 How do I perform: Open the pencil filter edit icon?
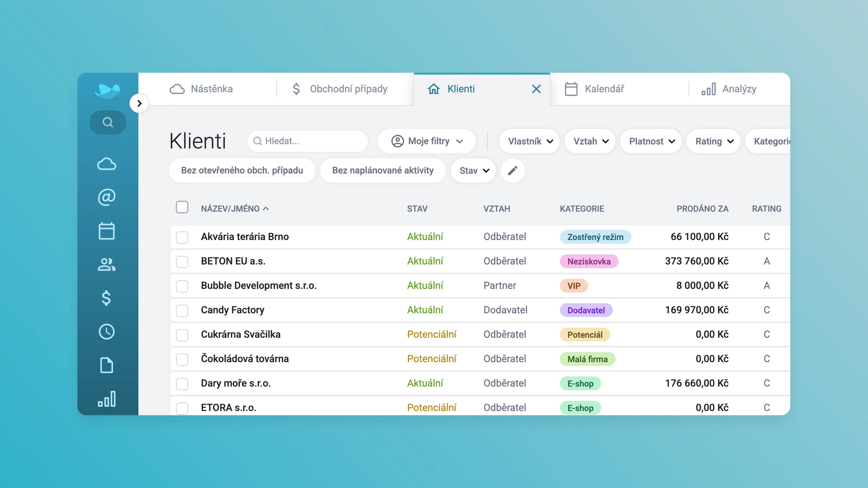pos(512,170)
